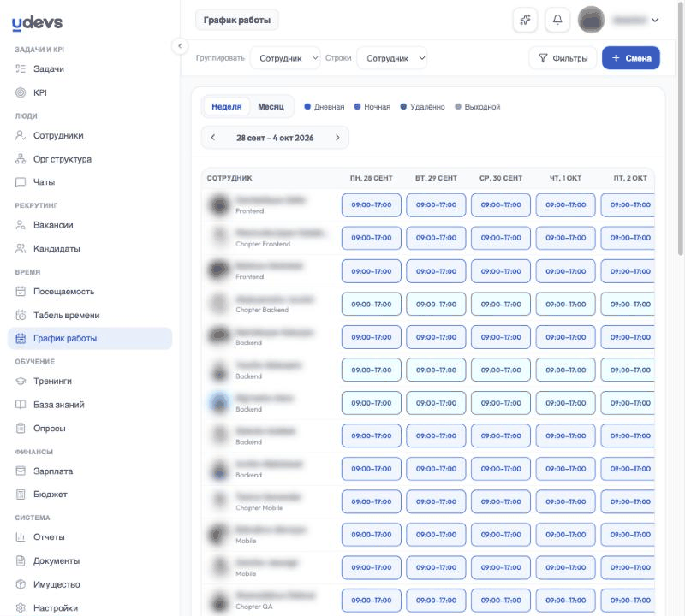
Task: Click the Выходной legend gray dot
Action: tap(458, 107)
